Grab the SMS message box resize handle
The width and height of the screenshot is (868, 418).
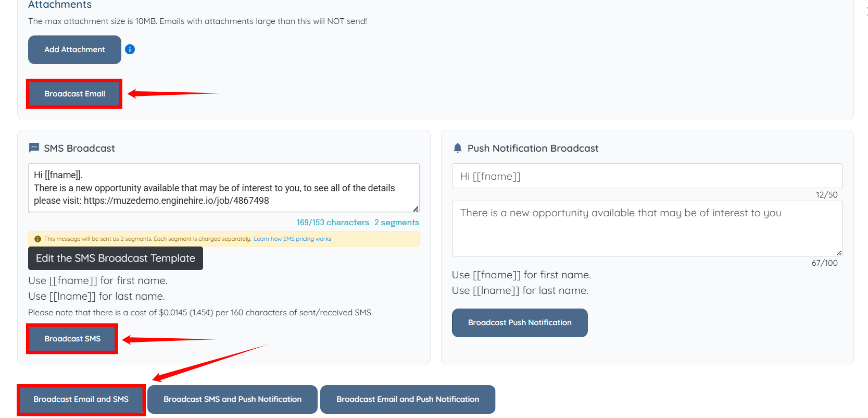[416, 209]
